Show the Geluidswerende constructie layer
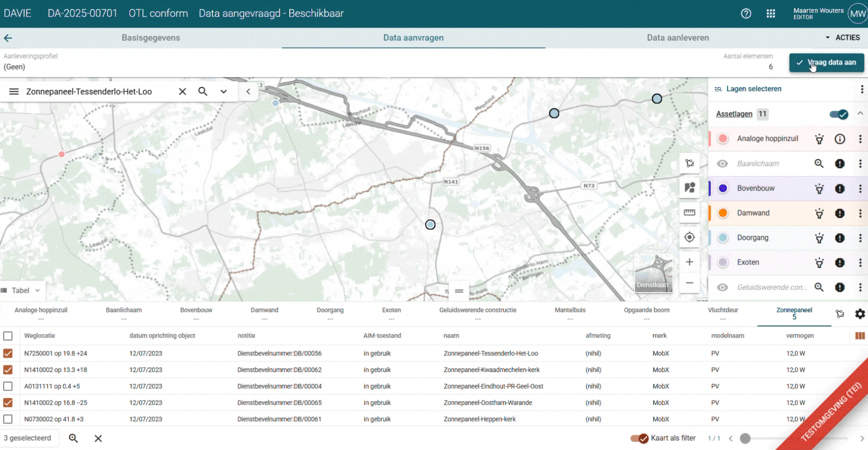Image resolution: width=868 pixels, height=450 pixels. point(723,288)
